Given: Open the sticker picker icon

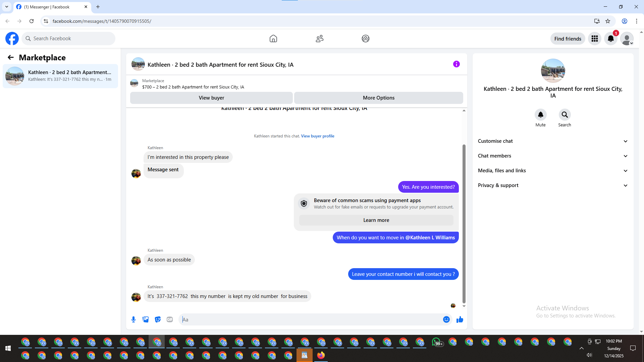Looking at the screenshot, I should [158, 319].
